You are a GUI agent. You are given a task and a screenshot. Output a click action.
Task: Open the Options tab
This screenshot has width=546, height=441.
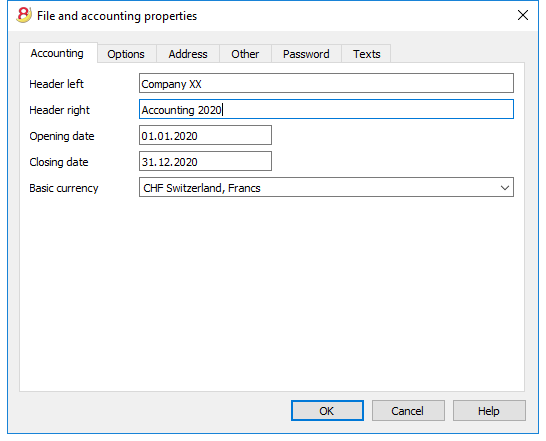click(x=126, y=54)
